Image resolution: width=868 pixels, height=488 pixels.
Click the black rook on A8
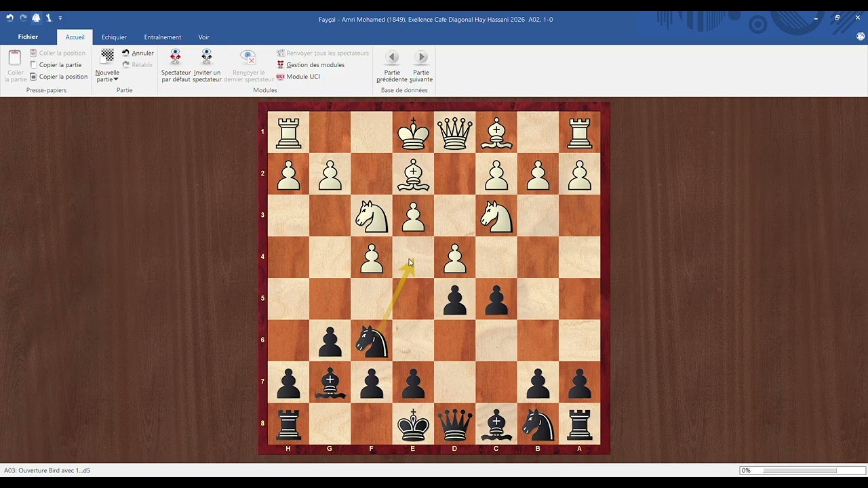580,424
